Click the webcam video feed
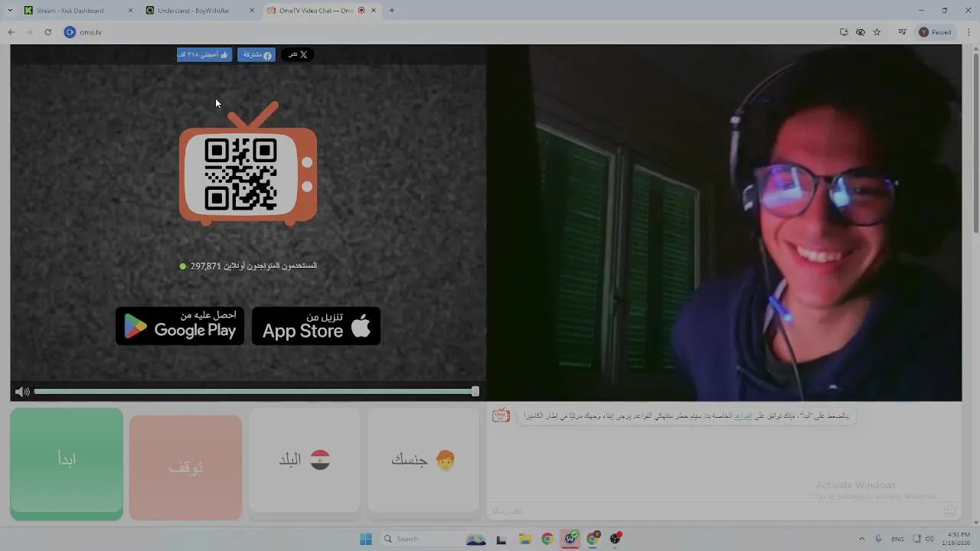This screenshot has width=980, height=551. point(724,223)
